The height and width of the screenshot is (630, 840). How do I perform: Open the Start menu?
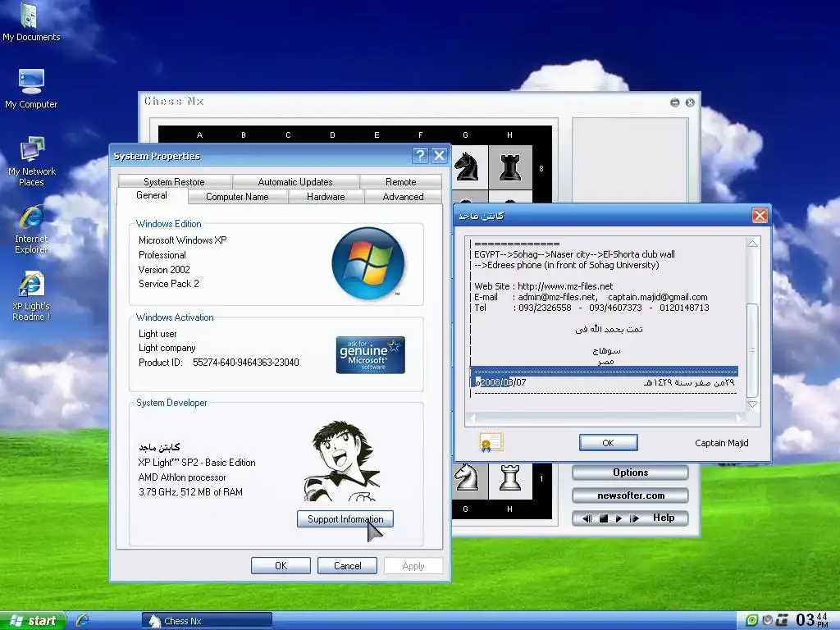(x=33, y=620)
